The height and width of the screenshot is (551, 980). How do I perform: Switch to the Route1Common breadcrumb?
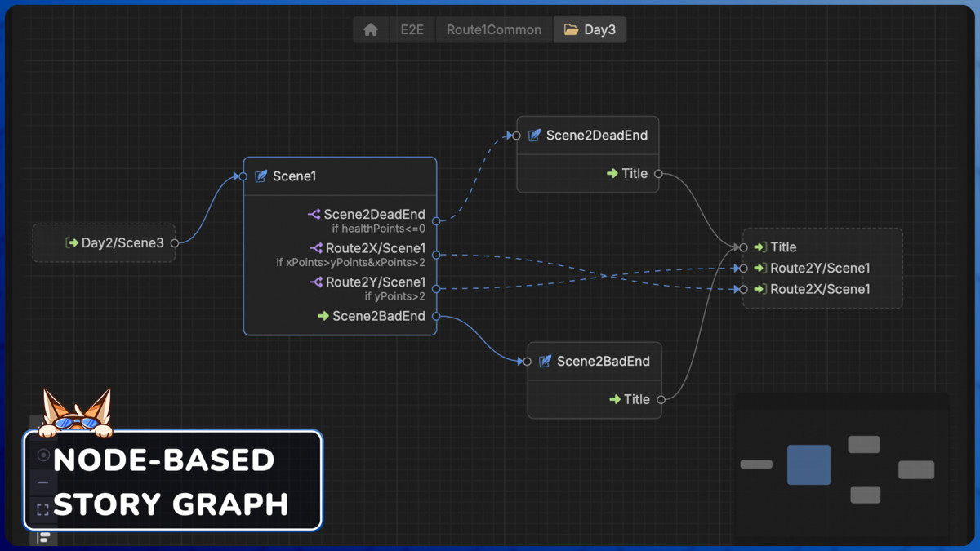[493, 29]
